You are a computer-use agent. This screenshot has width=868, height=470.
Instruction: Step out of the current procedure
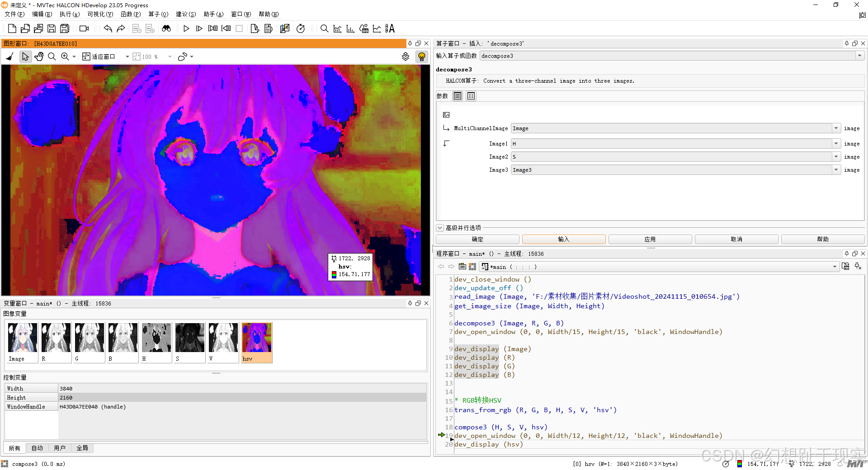[226, 28]
